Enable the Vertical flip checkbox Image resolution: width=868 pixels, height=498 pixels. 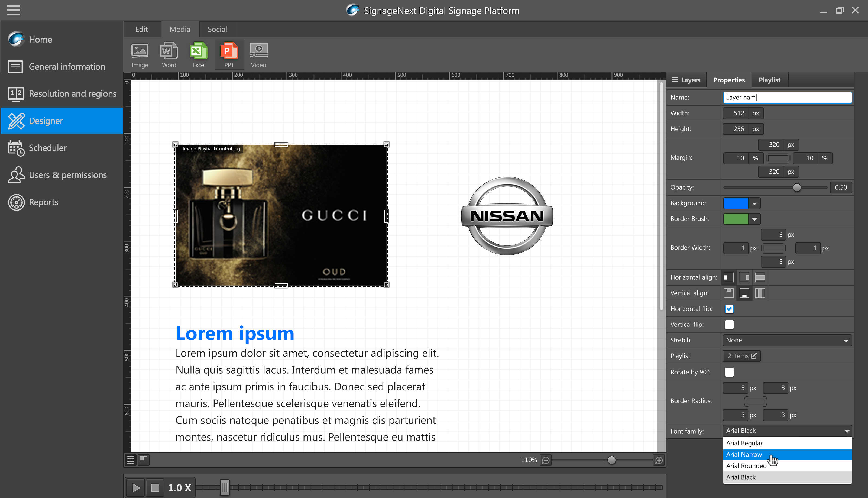729,325
